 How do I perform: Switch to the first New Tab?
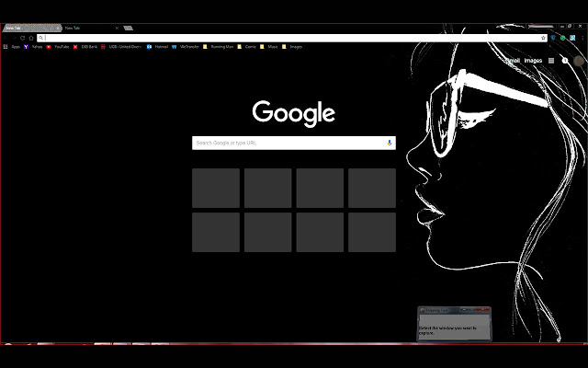(x=30, y=29)
